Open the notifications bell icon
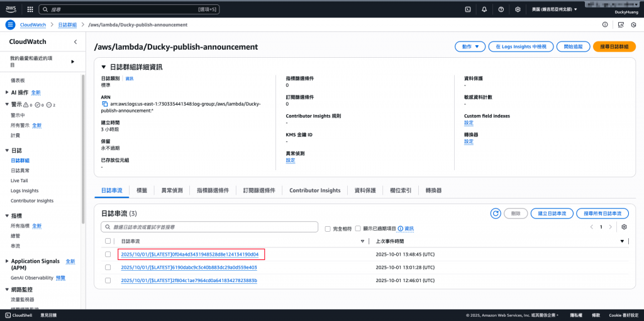The width and height of the screenshot is (644, 321). (x=484, y=9)
